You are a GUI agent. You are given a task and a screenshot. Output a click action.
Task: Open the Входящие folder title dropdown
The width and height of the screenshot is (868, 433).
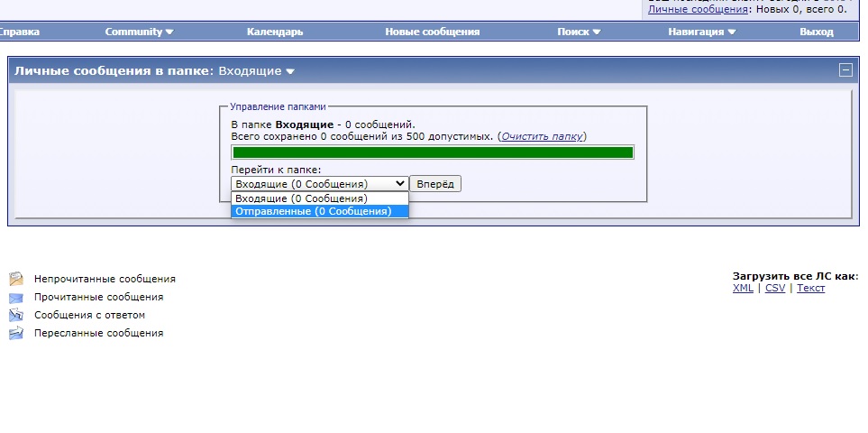pyautogui.click(x=257, y=70)
